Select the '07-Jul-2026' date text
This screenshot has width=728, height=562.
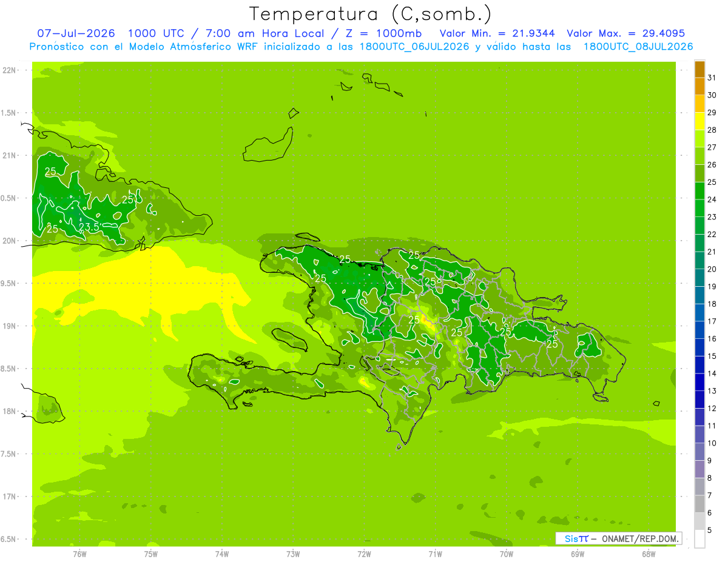point(76,33)
